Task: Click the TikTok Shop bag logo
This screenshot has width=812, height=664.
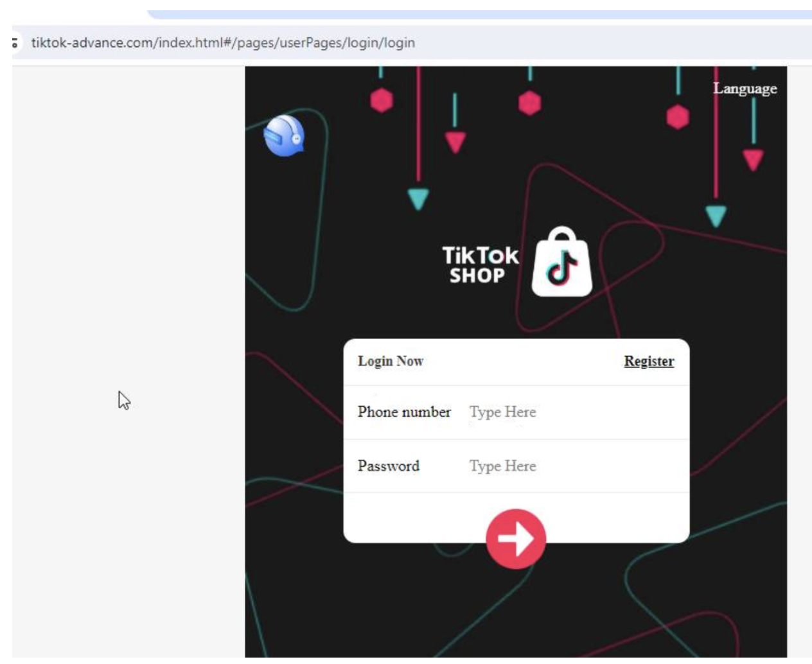Action: coord(562,261)
